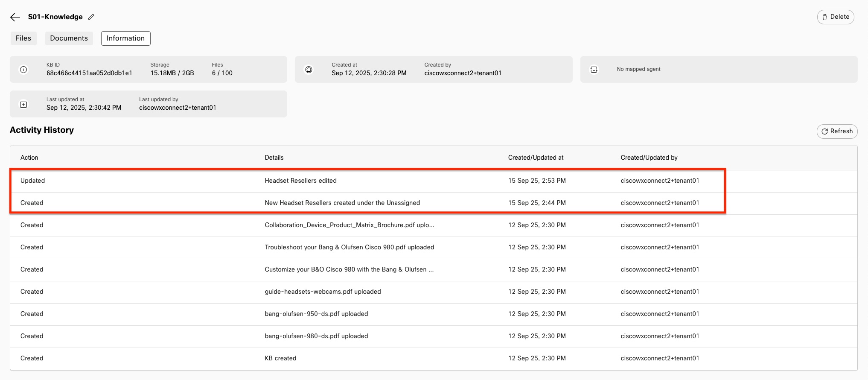Click the bang-olufsen-950-ds.pdf uploaded row

tap(316, 314)
